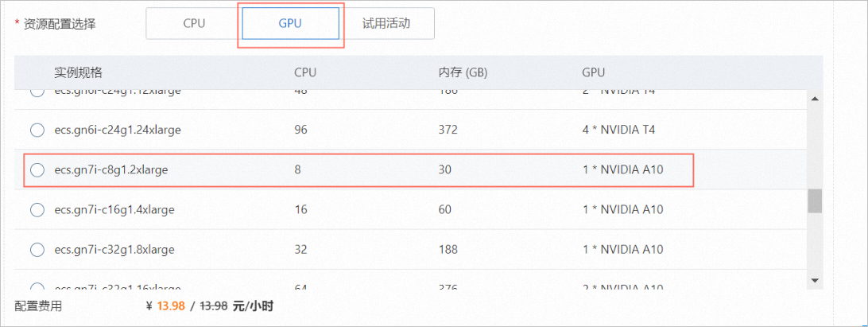Click the 内存 (GB) column header

tap(463, 72)
